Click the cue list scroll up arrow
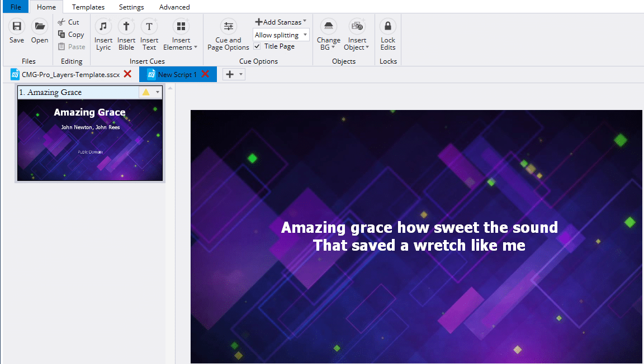The image size is (644, 364). point(170,88)
